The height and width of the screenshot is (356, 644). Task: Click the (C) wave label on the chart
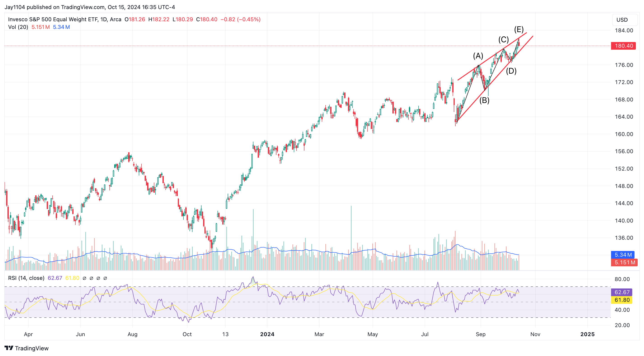point(503,40)
